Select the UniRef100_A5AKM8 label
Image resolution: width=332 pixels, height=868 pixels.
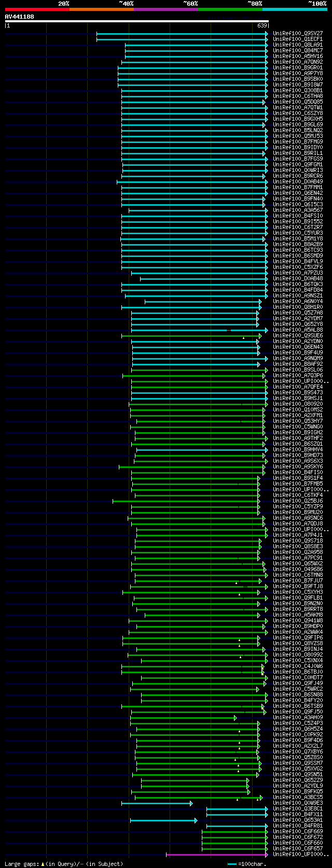[x=298, y=615]
